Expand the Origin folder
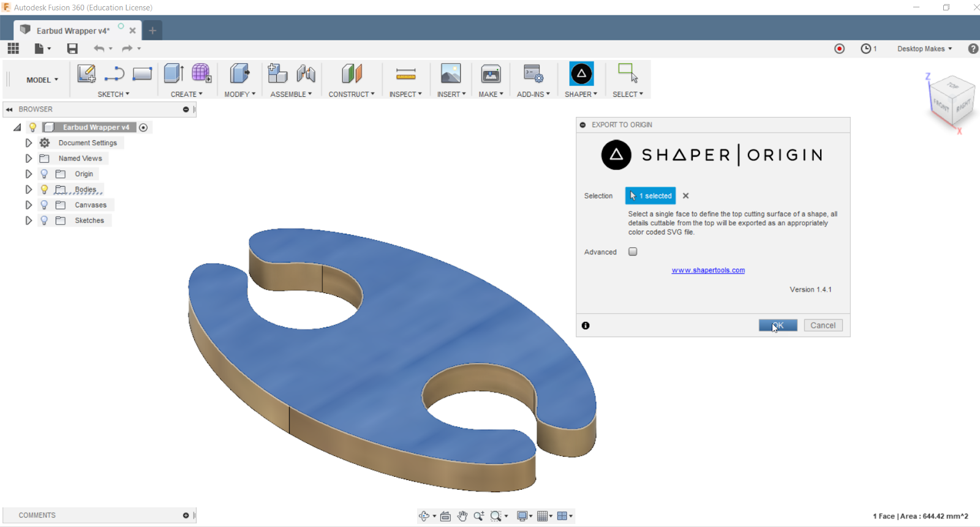This screenshot has width=980, height=527. [x=28, y=174]
